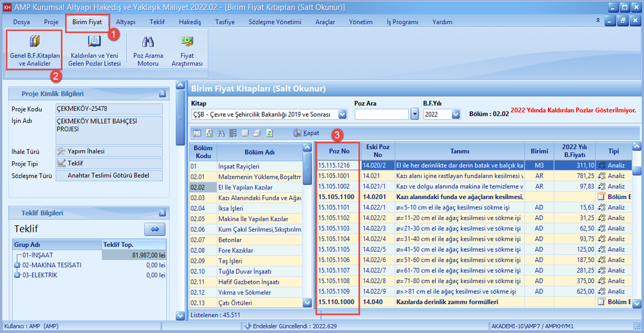Open the Poz Ara dropdown arrow
The image size is (644, 333).
coord(415,115)
